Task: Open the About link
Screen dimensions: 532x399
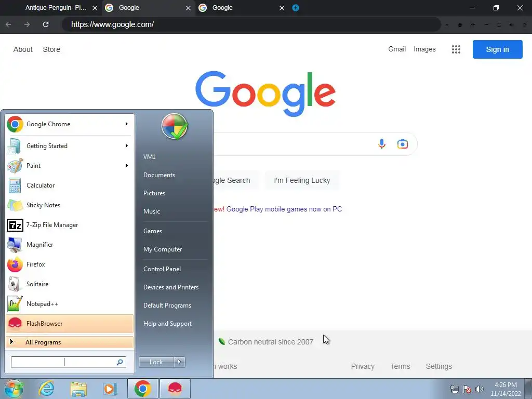Action: [x=23, y=49]
